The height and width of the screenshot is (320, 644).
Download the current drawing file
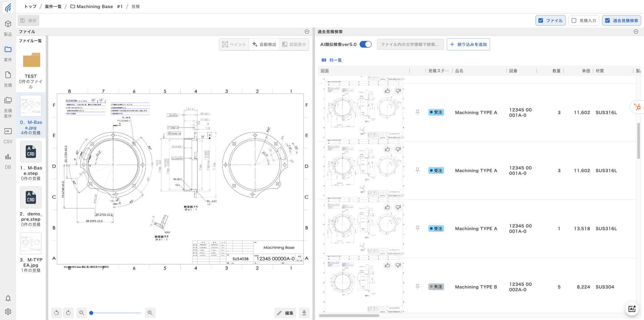pyautogui.click(x=304, y=313)
